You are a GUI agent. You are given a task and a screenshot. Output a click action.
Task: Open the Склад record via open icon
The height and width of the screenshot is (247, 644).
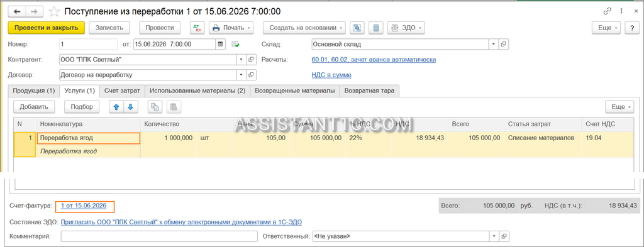[504, 44]
